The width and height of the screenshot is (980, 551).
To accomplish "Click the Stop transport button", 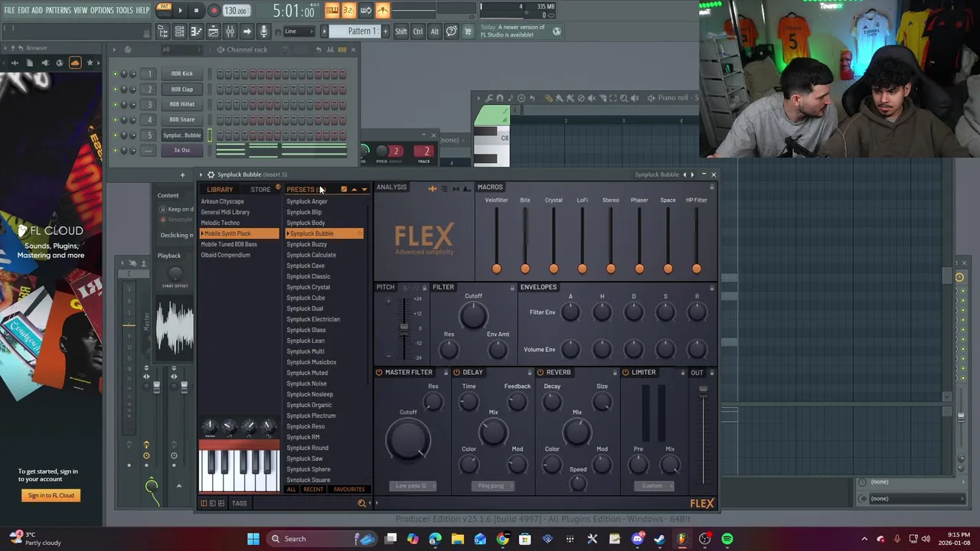I will 196,11.
